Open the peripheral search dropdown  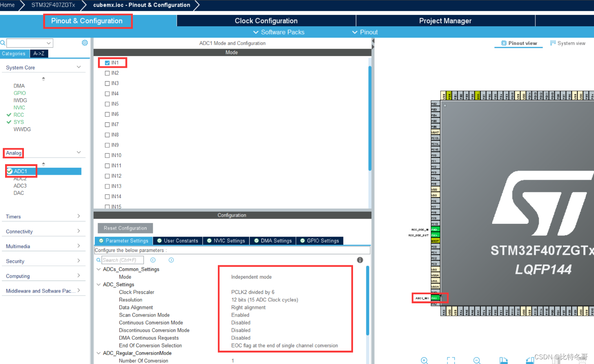49,43
